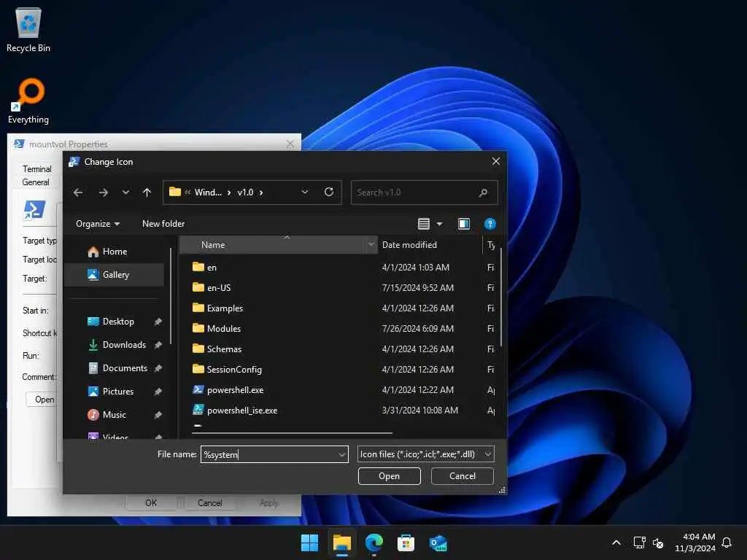Open recent locations dropdown arrow
Viewport: 747px width, 560px height.
point(125,192)
